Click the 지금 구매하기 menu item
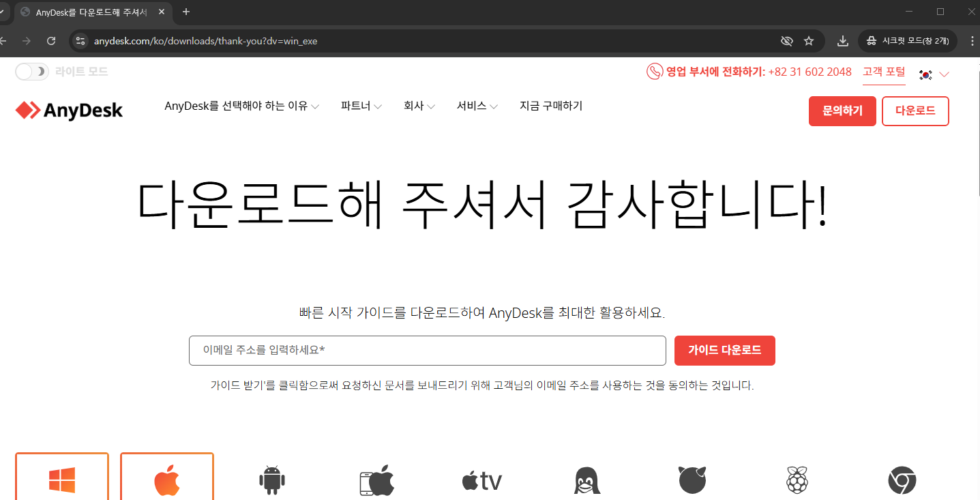980x500 pixels. pos(551,106)
